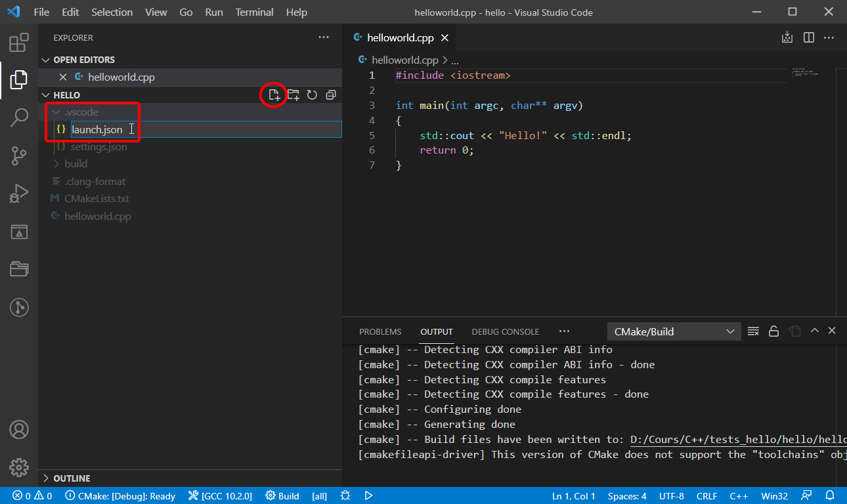Click the Build button in status bar

click(x=282, y=495)
